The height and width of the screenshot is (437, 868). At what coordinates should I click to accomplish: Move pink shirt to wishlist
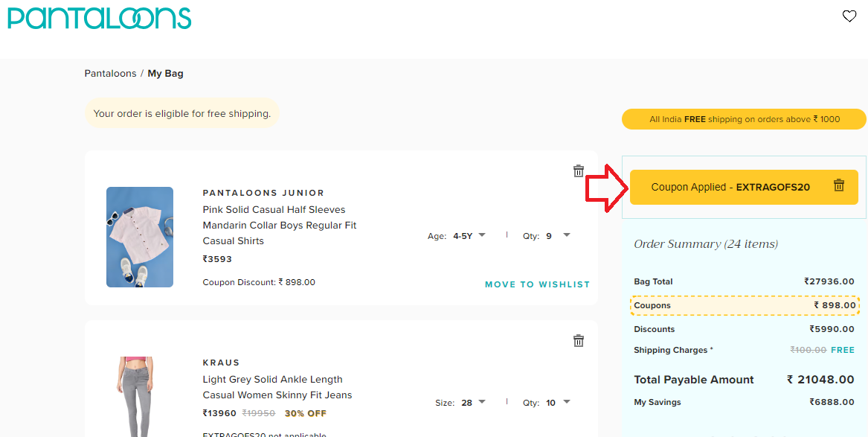click(537, 284)
